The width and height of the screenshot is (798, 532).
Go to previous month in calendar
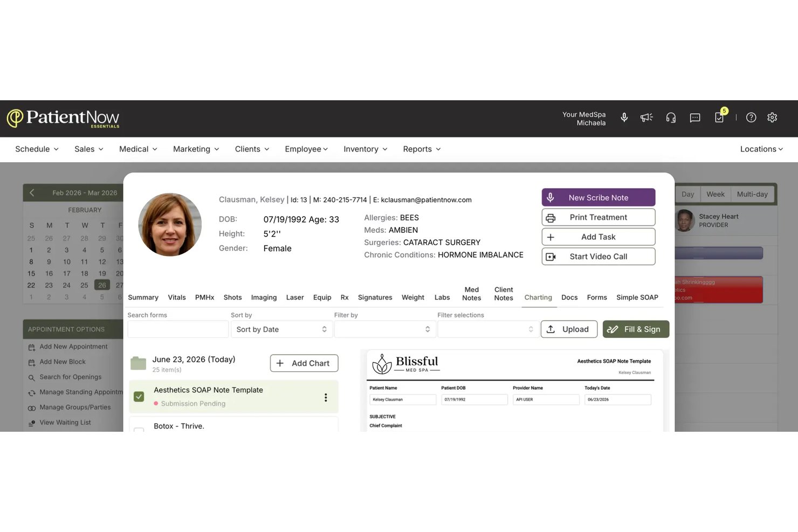[32, 192]
